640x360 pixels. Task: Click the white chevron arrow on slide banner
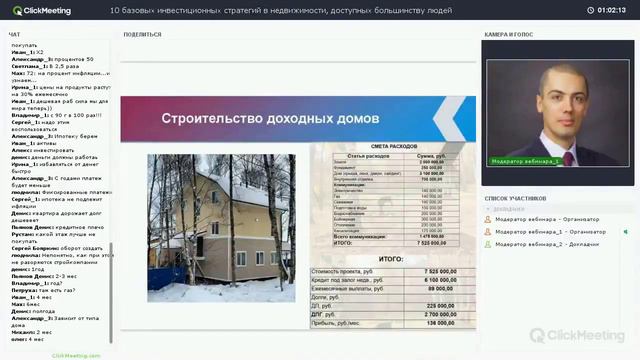(x=449, y=119)
